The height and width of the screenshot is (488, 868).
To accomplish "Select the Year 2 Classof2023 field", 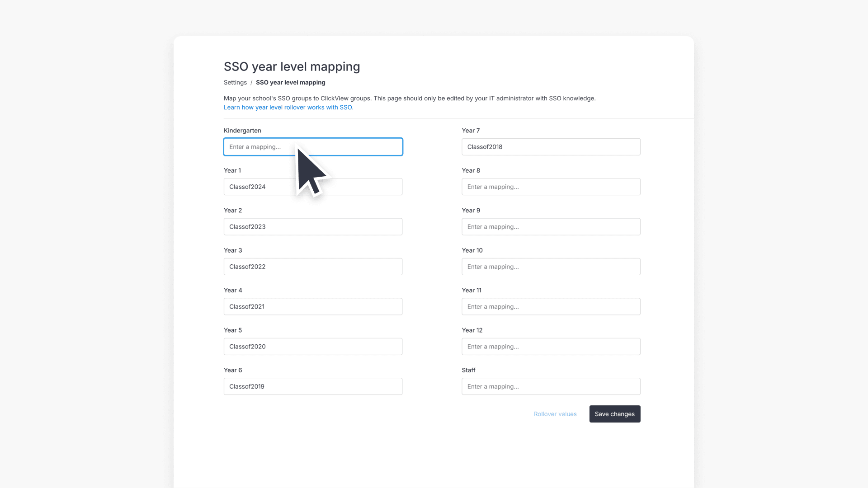I will (313, 227).
